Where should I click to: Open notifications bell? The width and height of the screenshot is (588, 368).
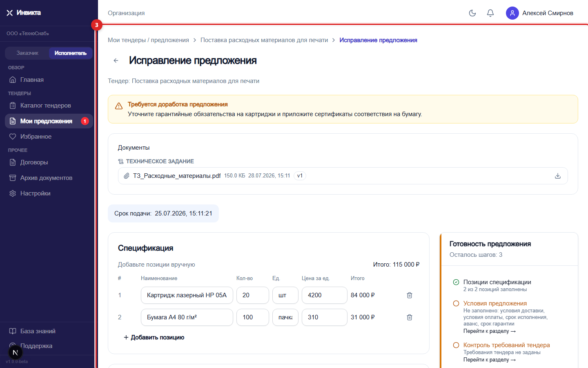click(x=490, y=13)
